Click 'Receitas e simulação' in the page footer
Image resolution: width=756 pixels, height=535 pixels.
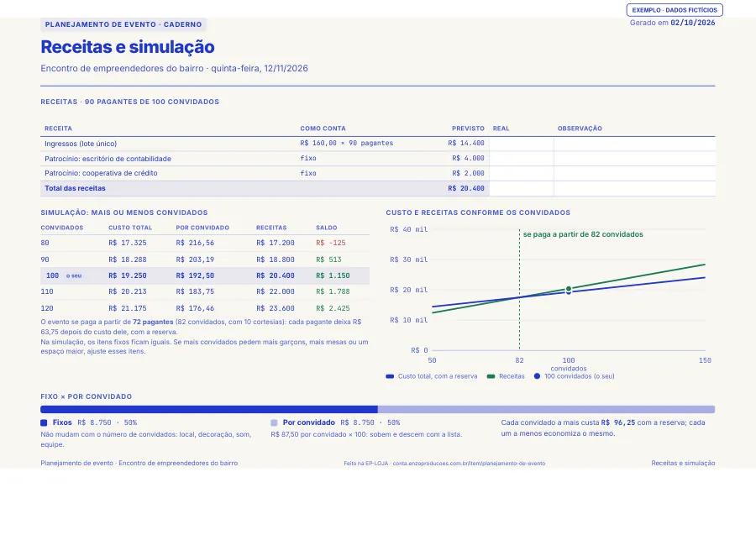click(x=683, y=463)
